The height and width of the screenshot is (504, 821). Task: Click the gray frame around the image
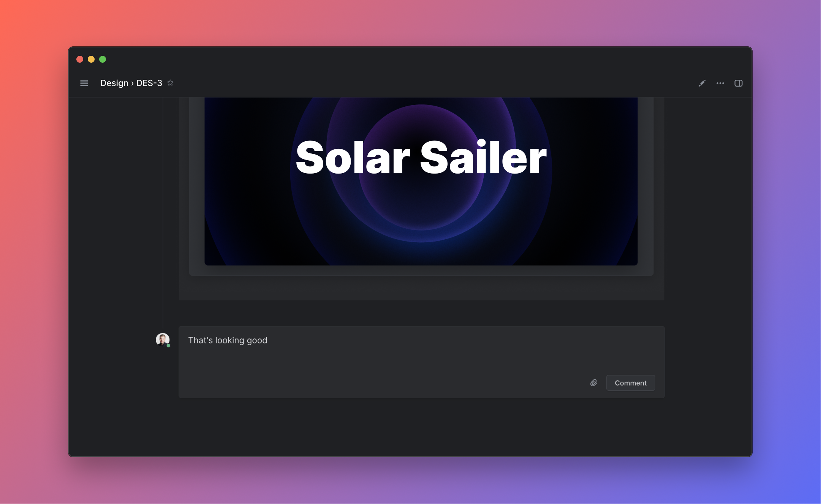(x=196, y=182)
